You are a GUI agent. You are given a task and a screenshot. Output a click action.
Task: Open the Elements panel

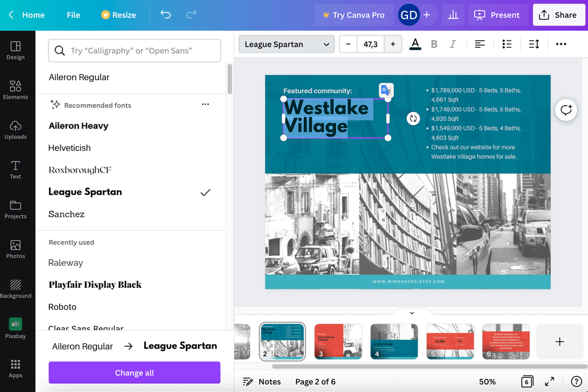tap(15, 90)
